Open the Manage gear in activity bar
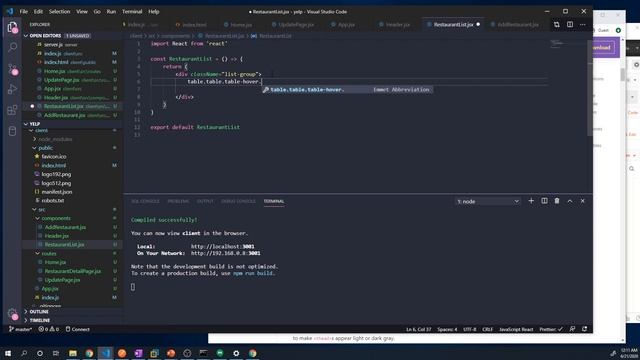The height and width of the screenshot is (360, 640). [x=12, y=313]
